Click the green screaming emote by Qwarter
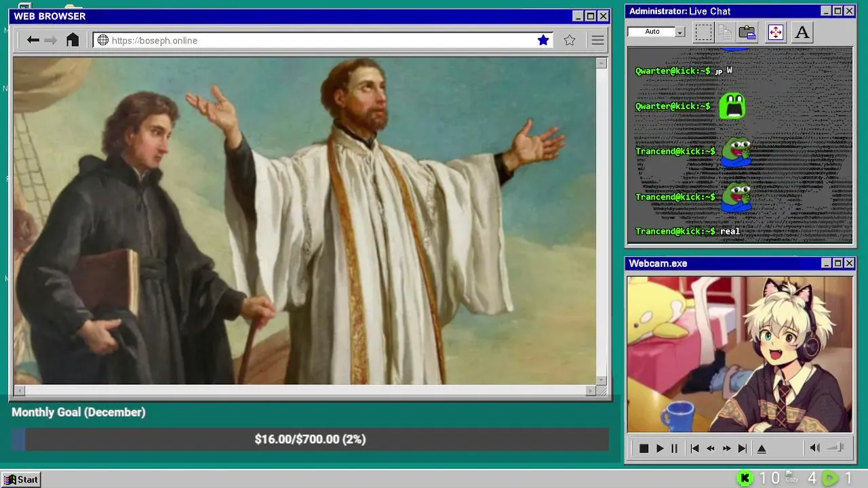868x488 pixels. pyautogui.click(x=732, y=106)
